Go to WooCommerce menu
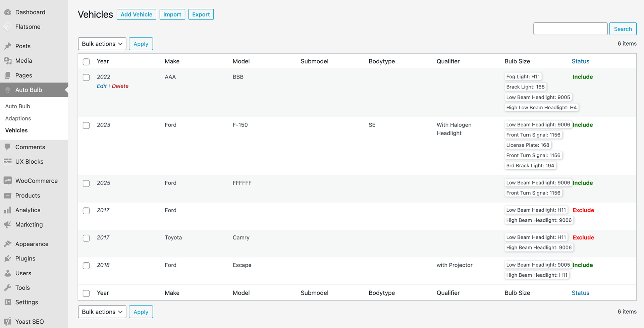This screenshot has width=644, height=328. coord(34,181)
